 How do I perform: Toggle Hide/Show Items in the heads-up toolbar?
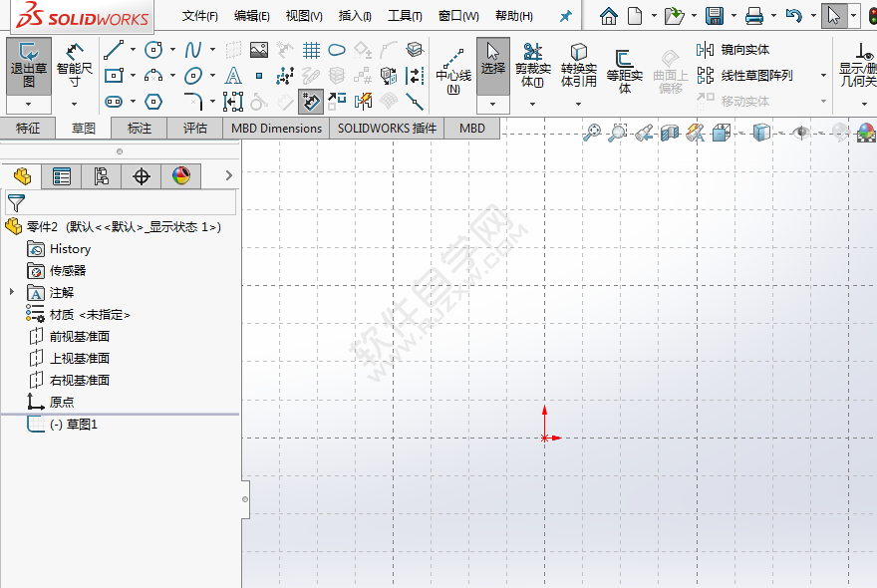[801, 131]
